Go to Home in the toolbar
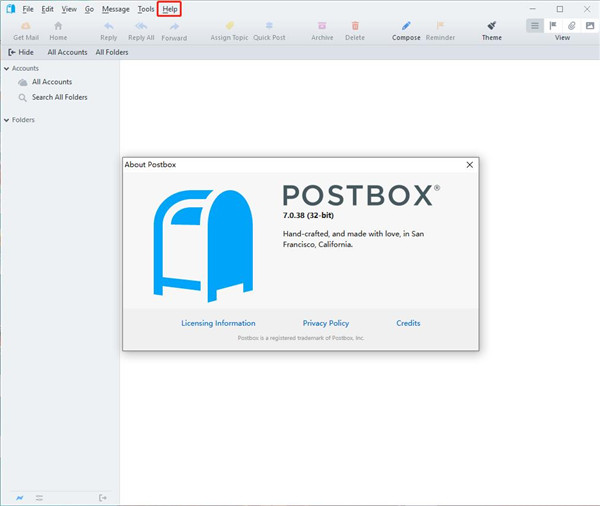This screenshot has width=600, height=506. point(58,26)
